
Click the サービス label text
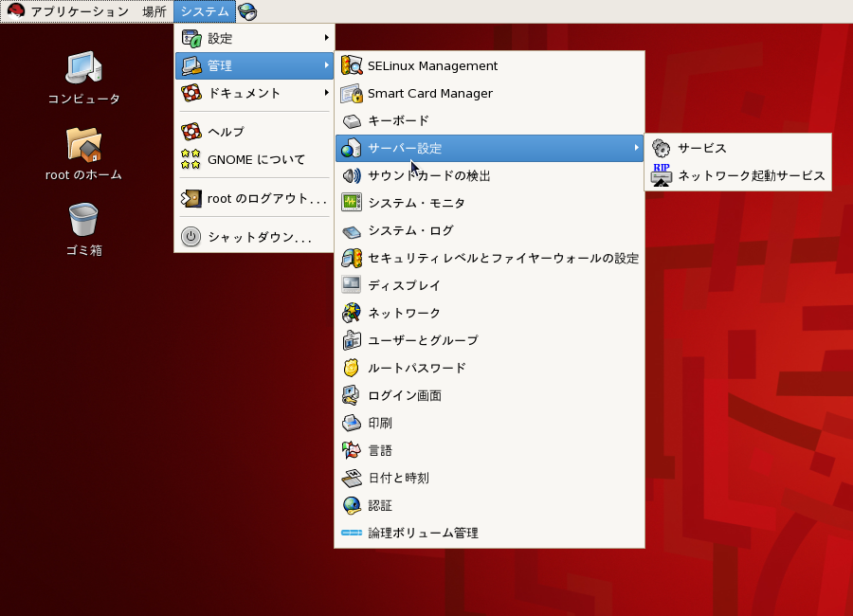click(x=701, y=148)
